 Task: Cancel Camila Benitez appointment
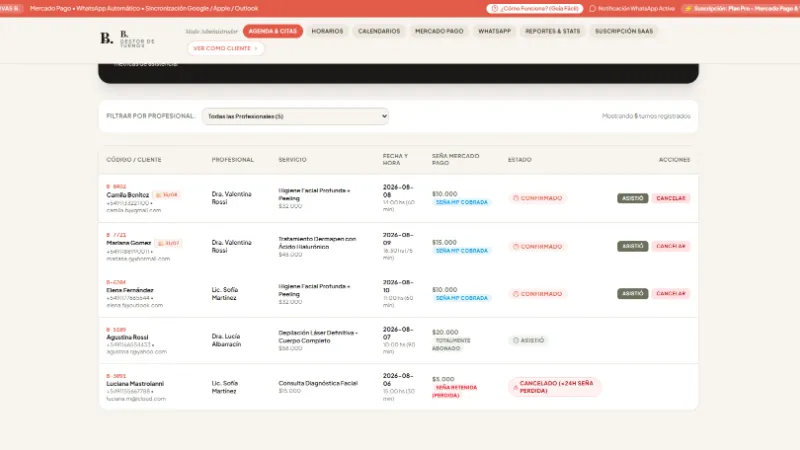click(x=670, y=198)
